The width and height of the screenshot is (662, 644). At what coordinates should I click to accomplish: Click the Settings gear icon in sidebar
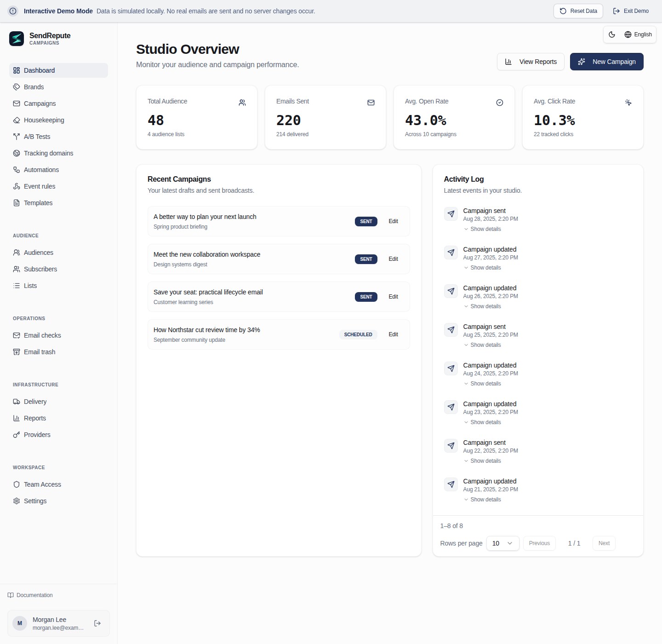[17, 501]
